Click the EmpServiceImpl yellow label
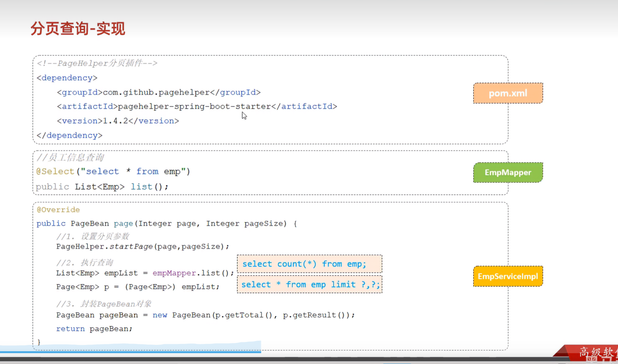 508,276
